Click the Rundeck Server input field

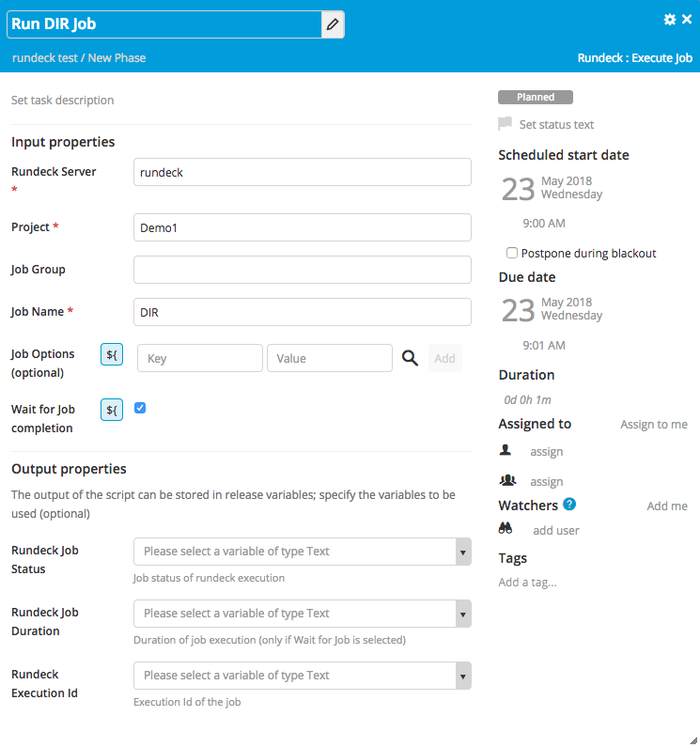(x=303, y=172)
